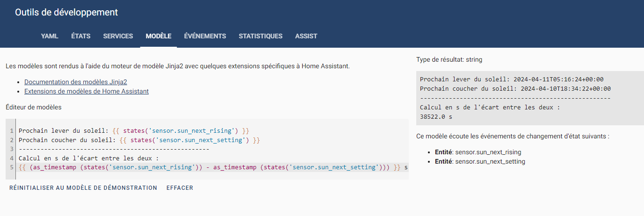Select the MODÈLE tab
The height and width of the screenshot is (216, 644).
point(159,36)
